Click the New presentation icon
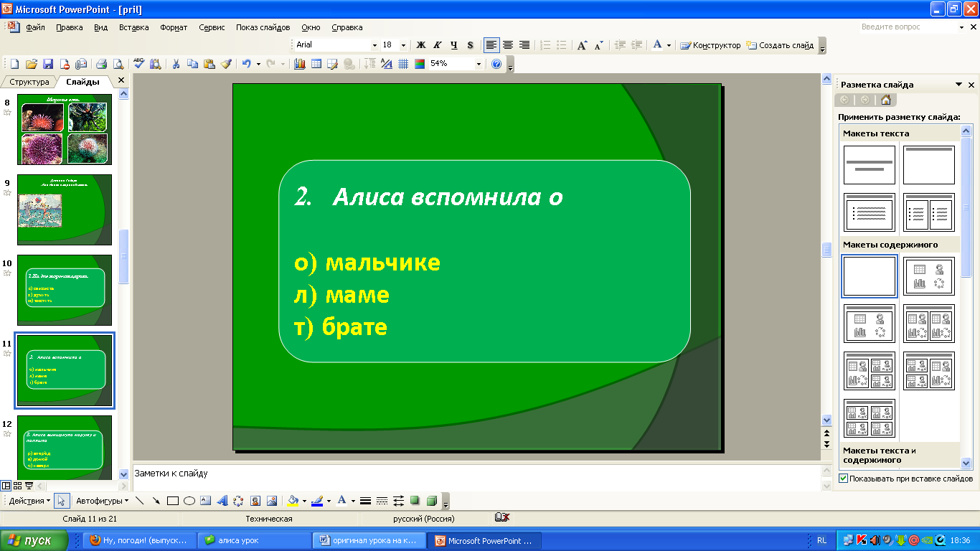Screen dimensions: 980x551 13,64
